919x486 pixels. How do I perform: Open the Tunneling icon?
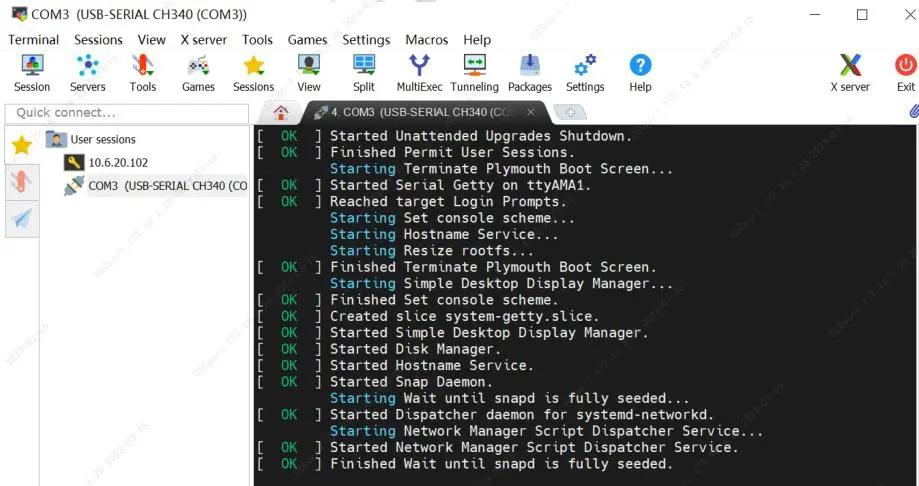pos(474,65)
